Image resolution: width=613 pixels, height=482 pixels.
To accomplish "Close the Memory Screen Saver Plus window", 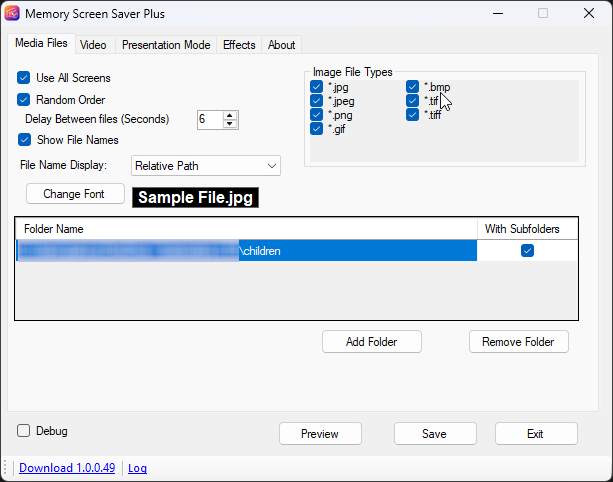I will click(x=589, y=14).
